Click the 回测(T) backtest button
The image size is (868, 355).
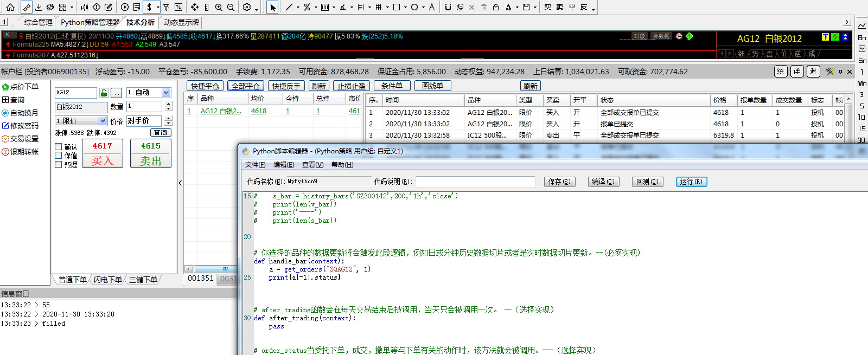tap(647, 182)
